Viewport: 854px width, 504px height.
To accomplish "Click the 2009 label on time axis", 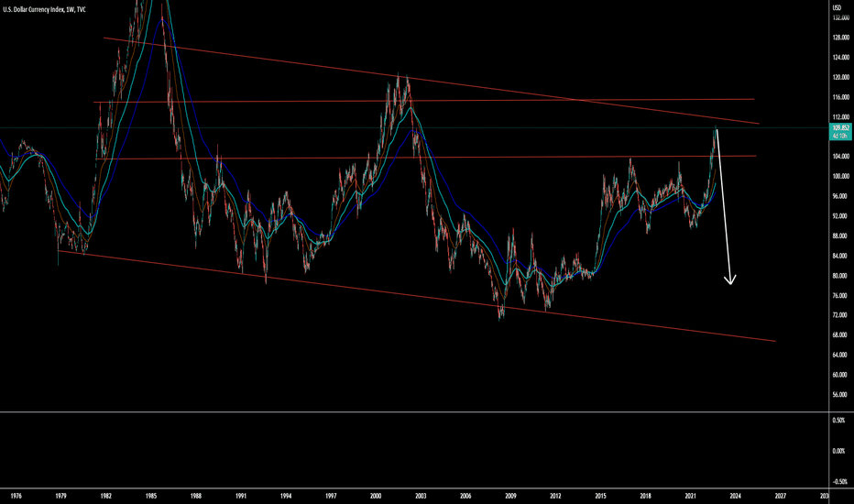I will coord(510,496).
